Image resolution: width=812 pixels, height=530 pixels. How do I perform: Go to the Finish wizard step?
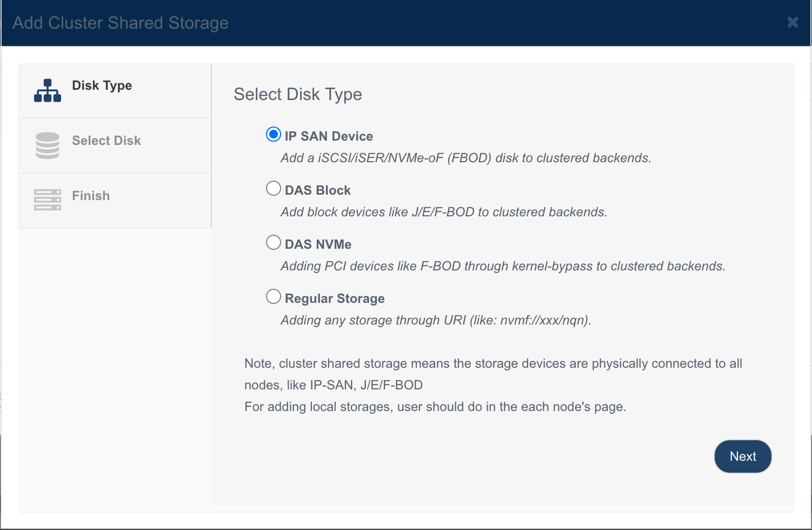[115, 201]
